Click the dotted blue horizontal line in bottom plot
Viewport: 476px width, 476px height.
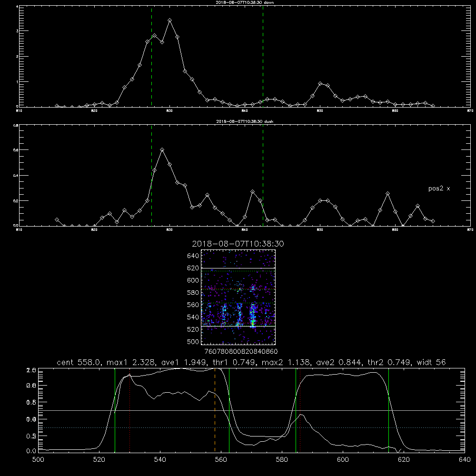[x=251, y=428]
